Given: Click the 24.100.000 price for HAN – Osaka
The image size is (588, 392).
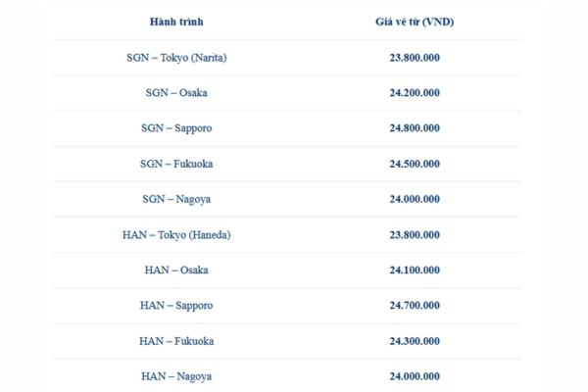Looking at the screenshot, I should [x=414, y=270].
